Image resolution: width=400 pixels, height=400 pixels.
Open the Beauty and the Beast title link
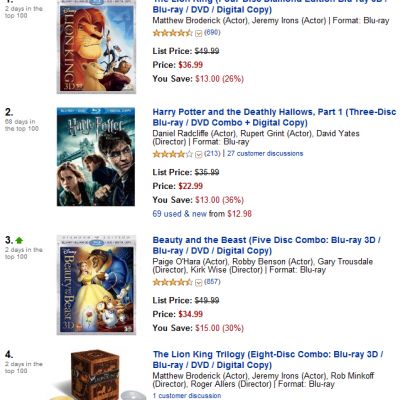coord(267,245)
